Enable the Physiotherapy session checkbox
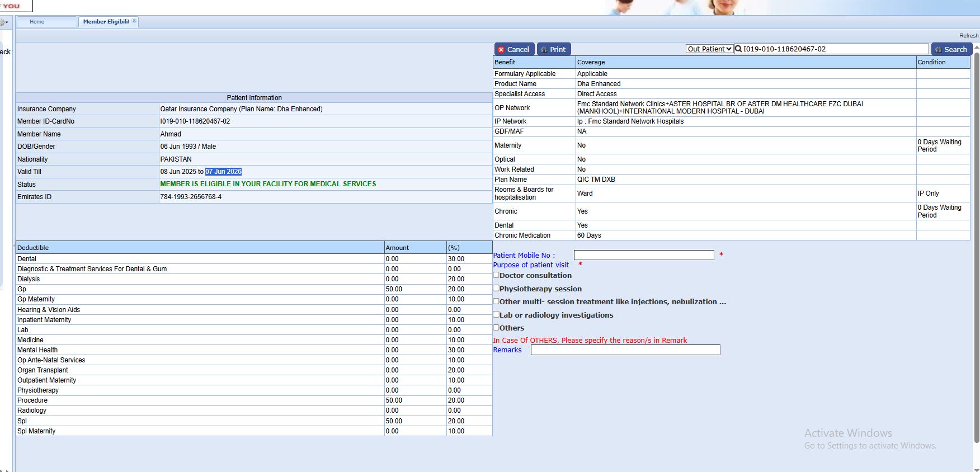The width and height of the screenshot is (980, 472). pyautogui.click(x=496, y=288)
